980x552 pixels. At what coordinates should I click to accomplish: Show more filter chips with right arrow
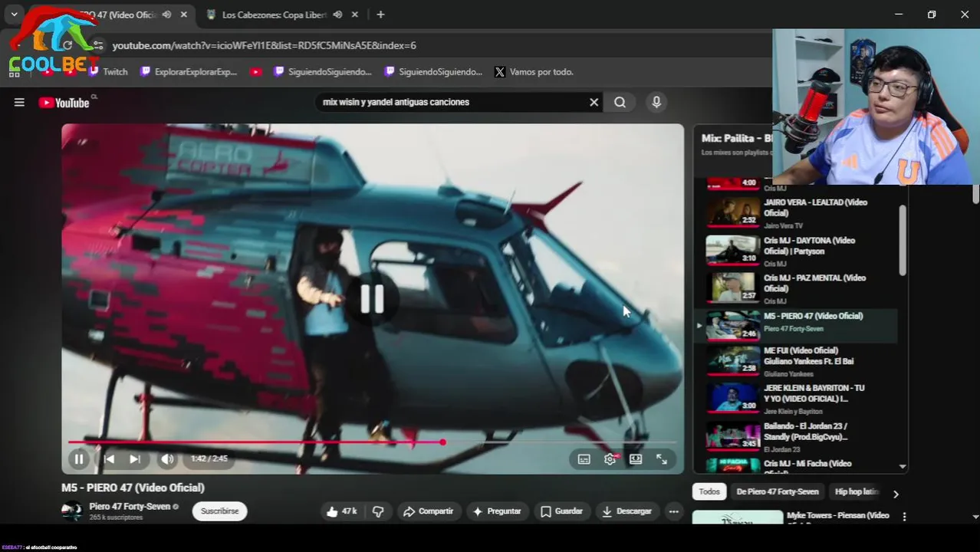(896, 493)
